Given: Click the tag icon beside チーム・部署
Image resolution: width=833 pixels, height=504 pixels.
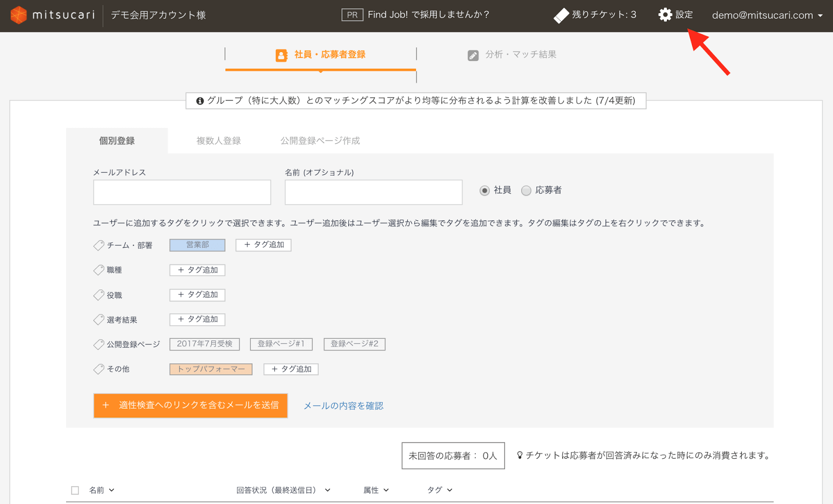Looking at the screenshot, I should coord(98,245).
